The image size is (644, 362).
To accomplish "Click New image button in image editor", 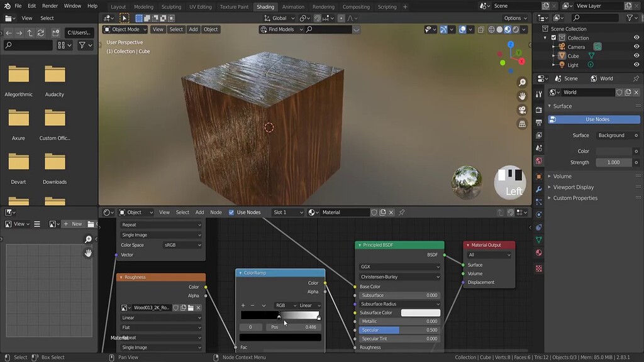I will [x=73, y=224].
